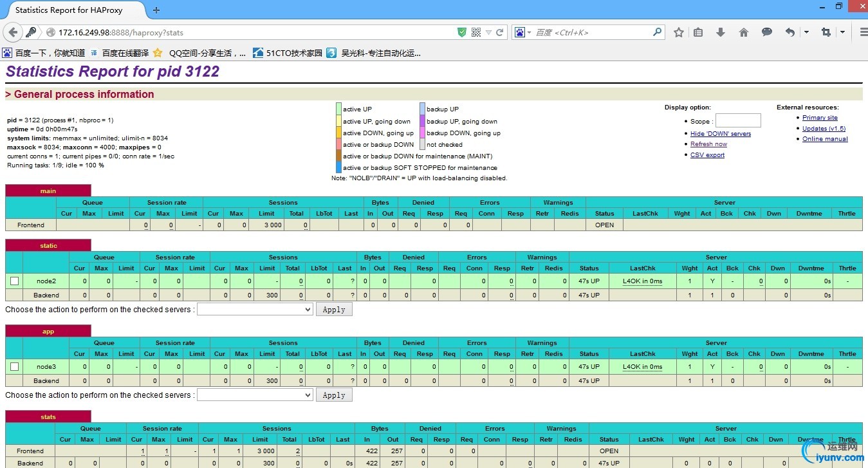Open a new tab with plus button

point(156,10)
